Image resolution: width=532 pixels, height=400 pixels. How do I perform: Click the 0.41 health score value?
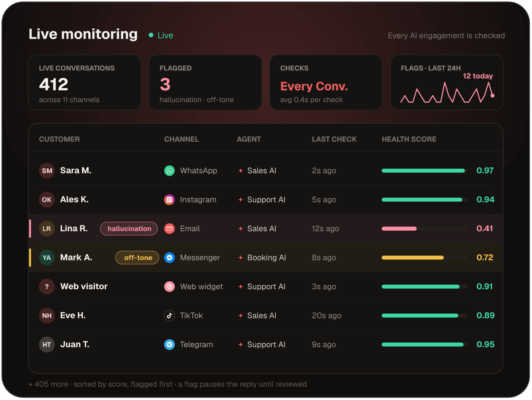pos(485,229)
